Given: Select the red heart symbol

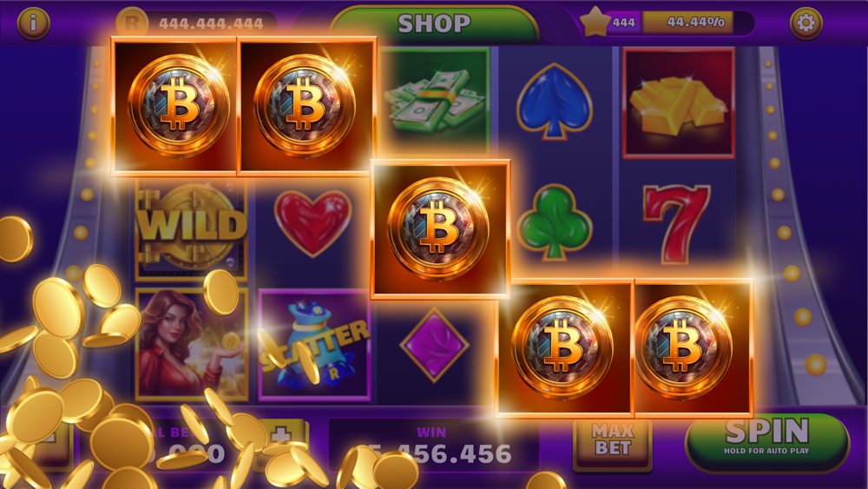Looking at the screenshot, I should pyautogui.click(x=312, y=222).
